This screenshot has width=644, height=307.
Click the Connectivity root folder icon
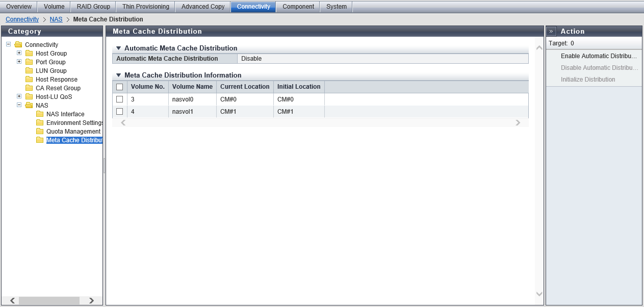(x=18, y=45)
